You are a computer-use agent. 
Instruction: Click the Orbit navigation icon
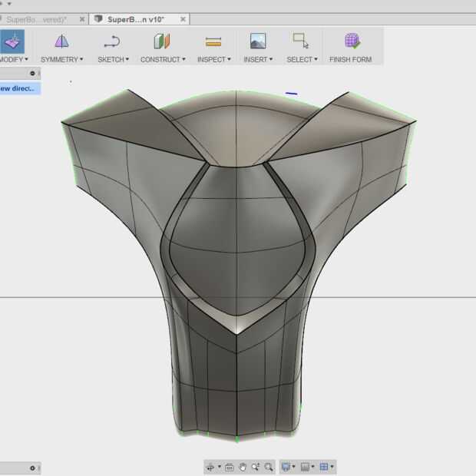[211, 467]
